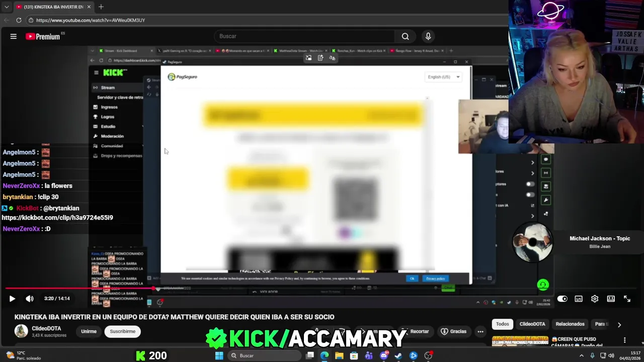644x362 pixels.
Task: Open the YouTube hamburger guide menu
Action: point(14,36)
